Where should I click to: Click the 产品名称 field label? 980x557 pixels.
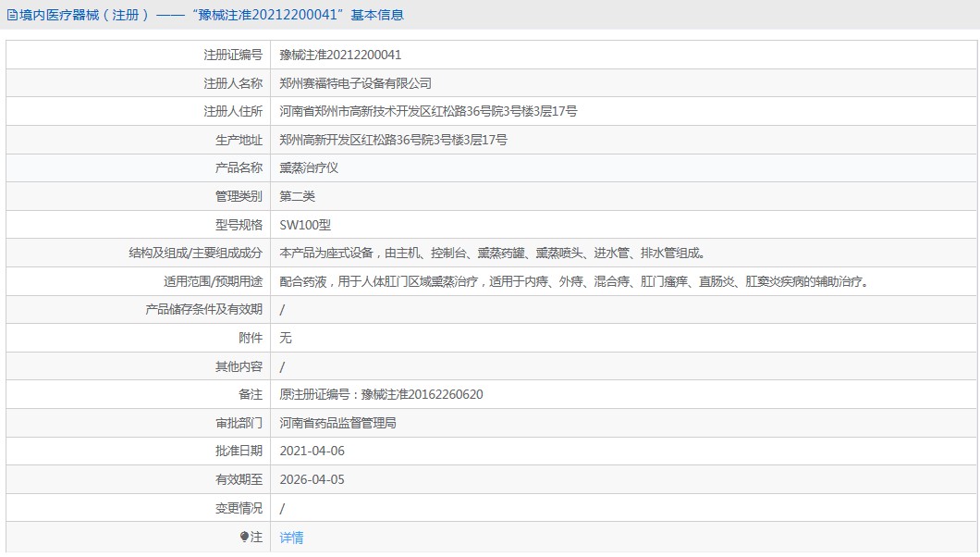tap(239, 168)
